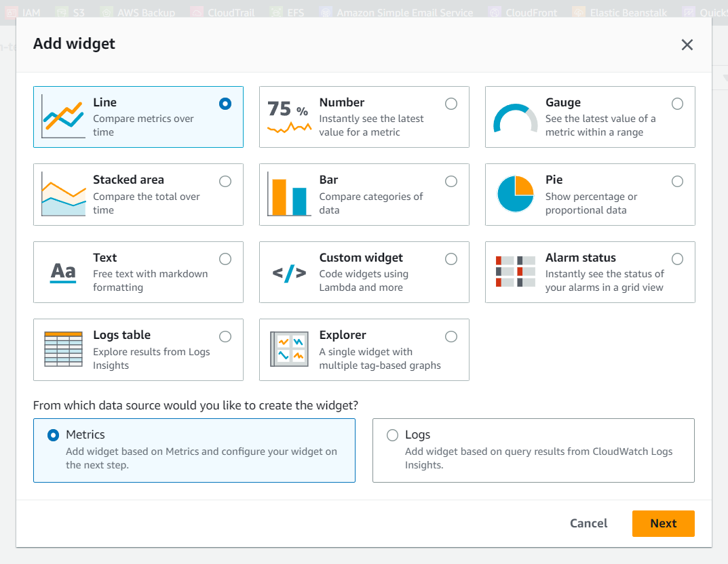Screen dimensions: 728x564
Task: Cancel the Add widget dialog
Action: [588, 523]
